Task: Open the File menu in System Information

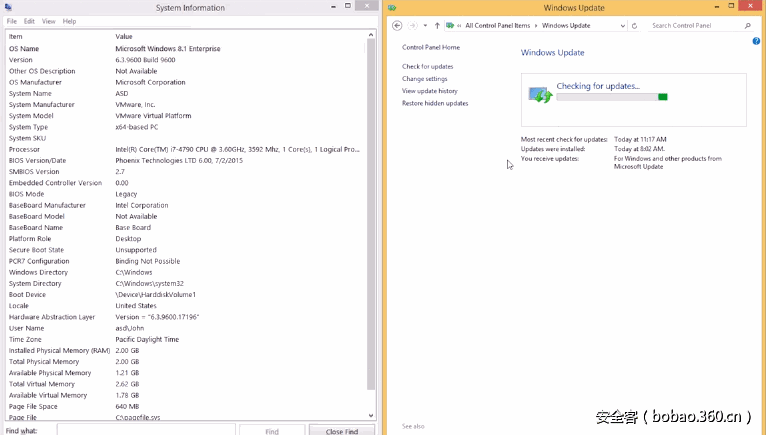Action: click(12, 21)
